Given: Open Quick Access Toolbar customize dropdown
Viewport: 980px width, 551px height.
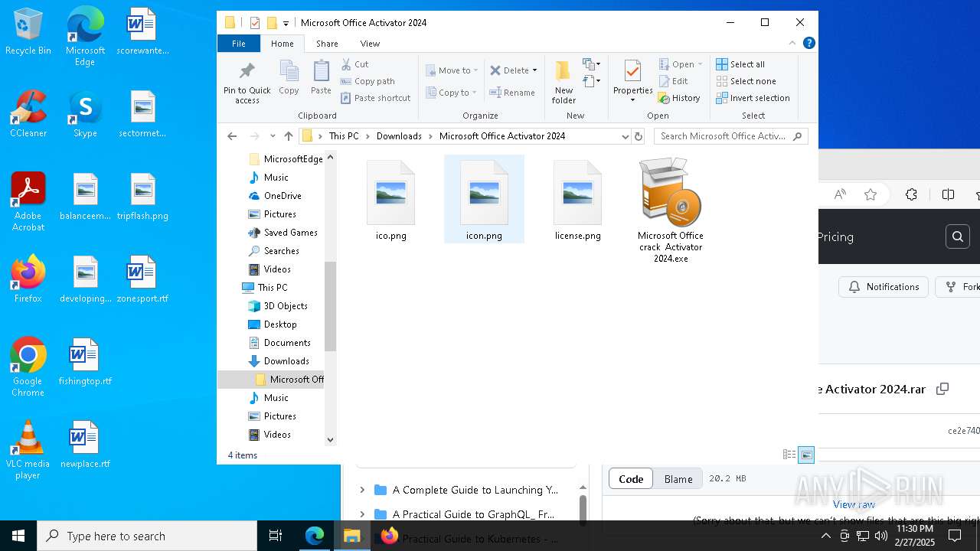Looking at the screenshot, I should pos(286,24).
